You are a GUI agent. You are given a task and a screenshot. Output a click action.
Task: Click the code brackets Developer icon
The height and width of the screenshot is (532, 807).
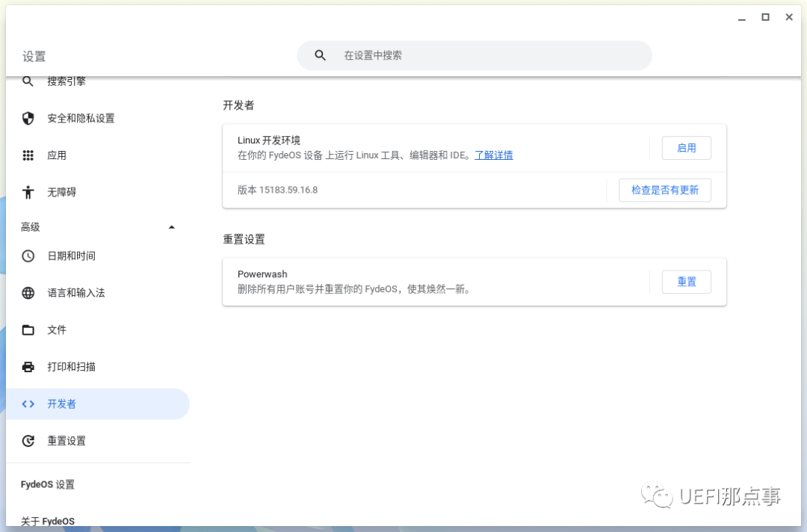28,403
